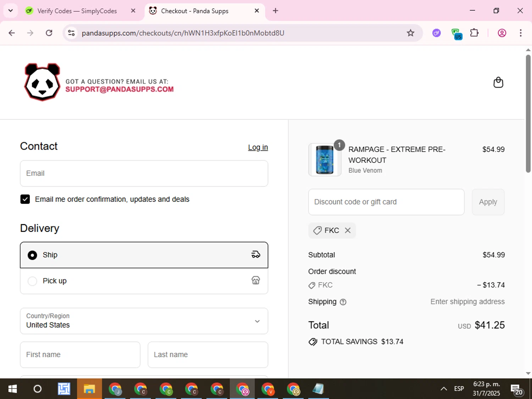This screenshot has height=399, width=532.
Task: Open the Windows Start menu
Action: coord(12,389)
